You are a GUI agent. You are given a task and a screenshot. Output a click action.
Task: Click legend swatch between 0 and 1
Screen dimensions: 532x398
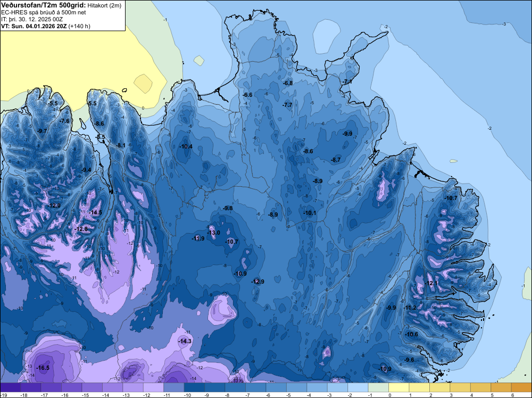point(398,387)
